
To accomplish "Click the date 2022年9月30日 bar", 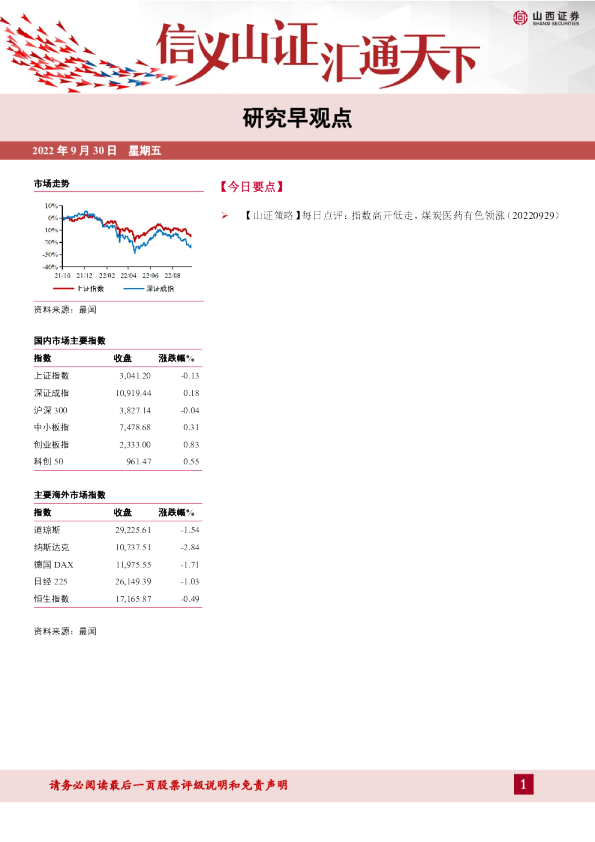I will tap(298, 151).
